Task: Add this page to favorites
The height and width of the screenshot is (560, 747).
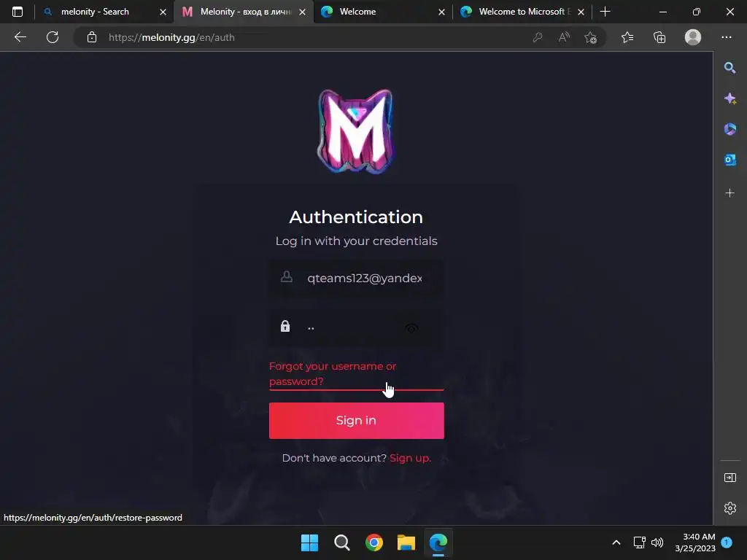Action: 591,37
